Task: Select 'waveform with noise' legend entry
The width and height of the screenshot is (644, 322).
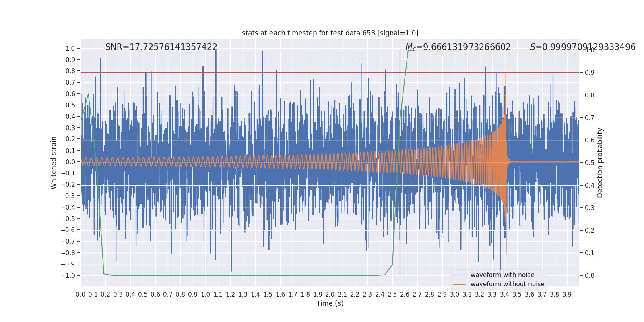Action: click(x=502, y=275)
